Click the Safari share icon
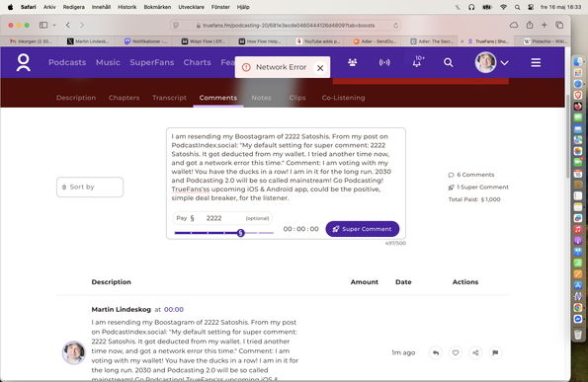This screenshot has width=588, height=382. pyautogui.click(x=530, y=25)
